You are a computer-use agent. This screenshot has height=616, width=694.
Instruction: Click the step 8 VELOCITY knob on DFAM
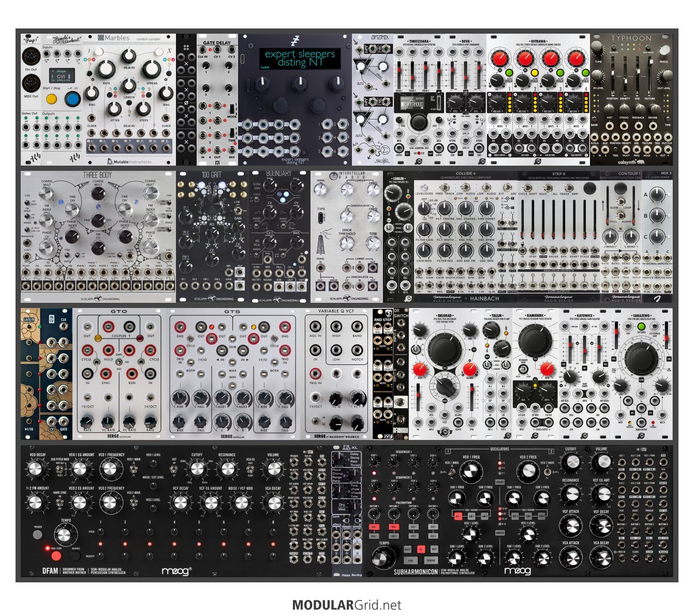(273, 556)
